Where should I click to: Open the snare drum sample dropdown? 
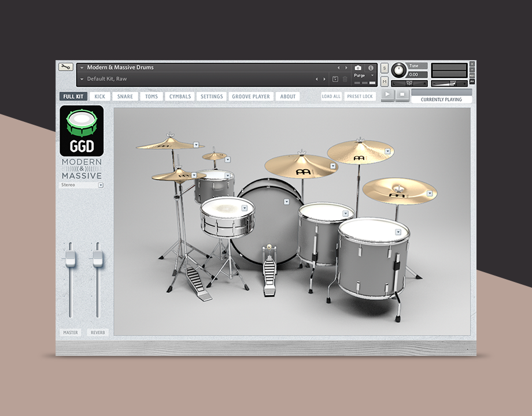(x=245, y=207)
